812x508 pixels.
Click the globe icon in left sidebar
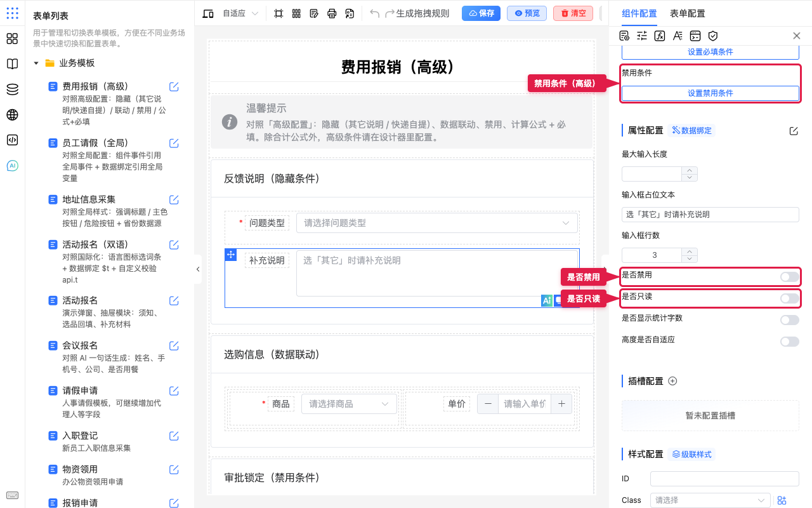[x=12, y=115]
